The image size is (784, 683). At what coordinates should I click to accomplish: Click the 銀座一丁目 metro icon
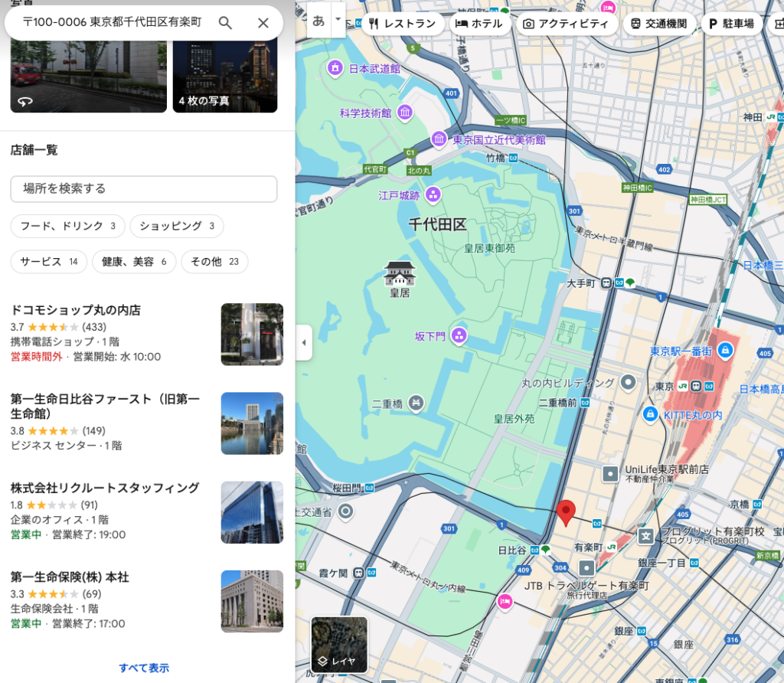click(694, 563)
